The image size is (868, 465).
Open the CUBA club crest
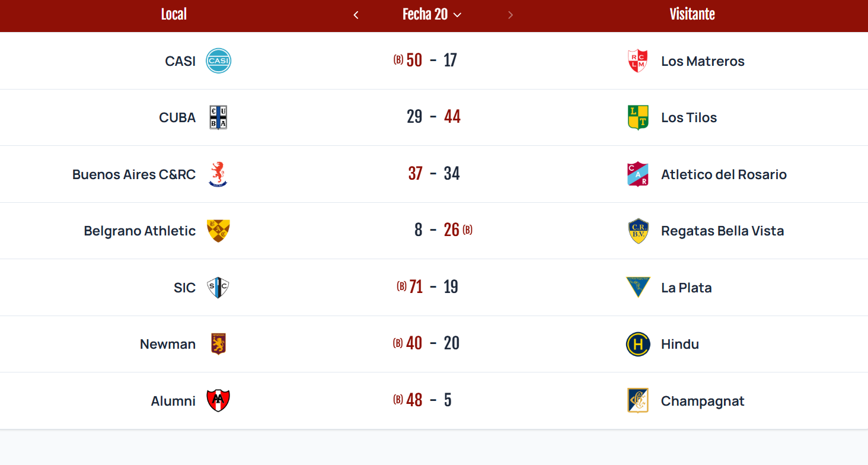click(218, 117)
